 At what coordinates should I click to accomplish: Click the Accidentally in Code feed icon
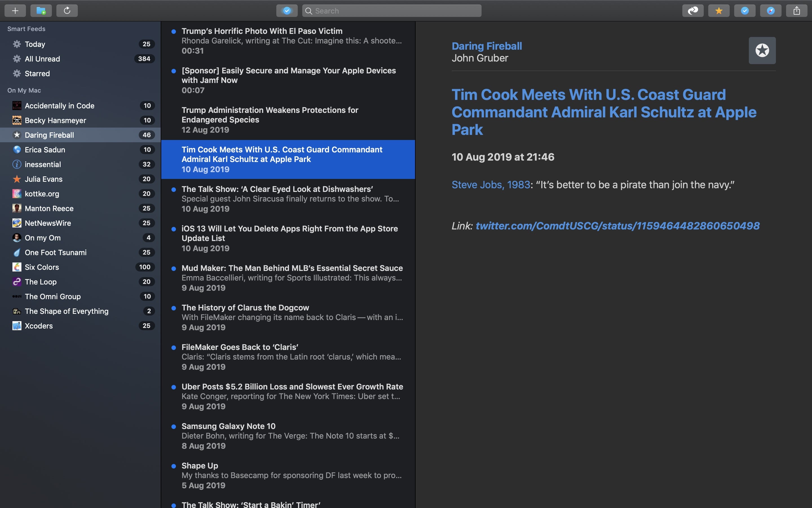coord(17,106)
